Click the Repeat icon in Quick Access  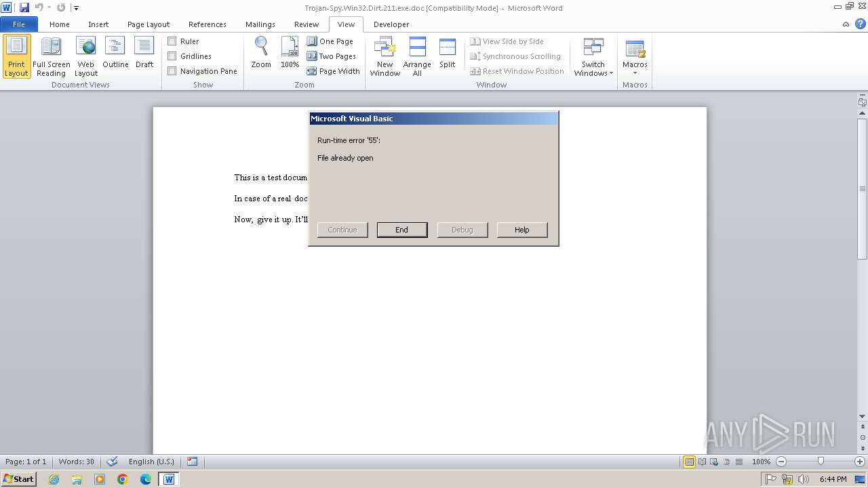61,7
